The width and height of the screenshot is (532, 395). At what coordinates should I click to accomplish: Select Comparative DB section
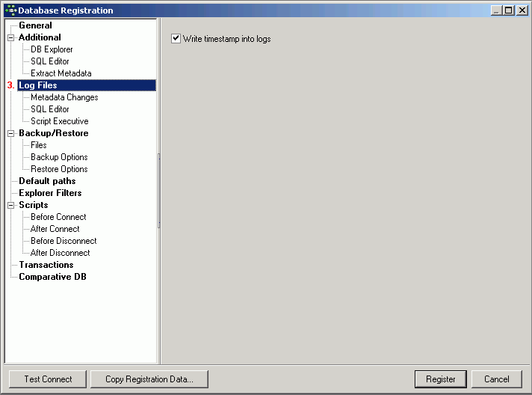coord(52,277)
